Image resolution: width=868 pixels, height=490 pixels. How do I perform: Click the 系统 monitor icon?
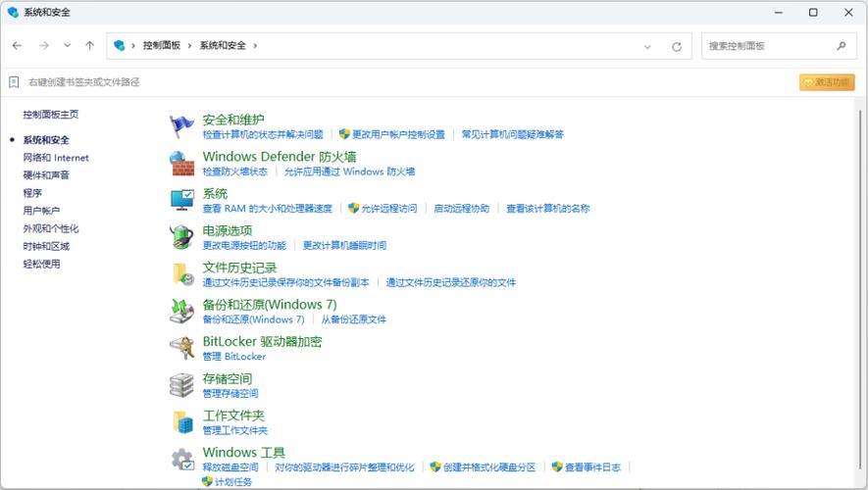182,200
